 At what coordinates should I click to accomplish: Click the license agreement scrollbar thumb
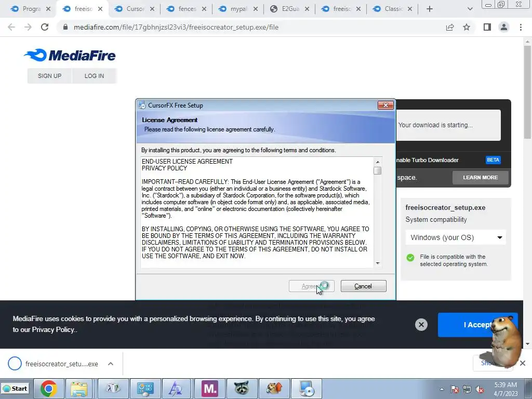(378, 170)
